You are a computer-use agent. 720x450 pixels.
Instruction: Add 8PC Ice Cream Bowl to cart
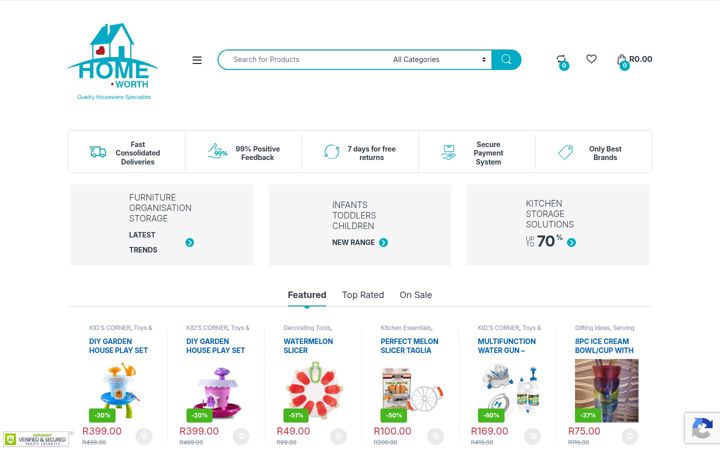tap(630, 436)
